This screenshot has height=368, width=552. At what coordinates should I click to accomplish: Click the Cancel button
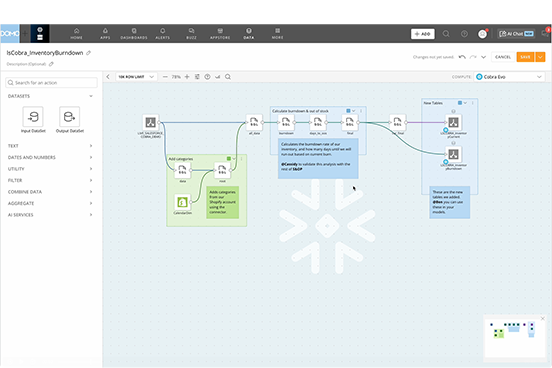click(503, 57)
